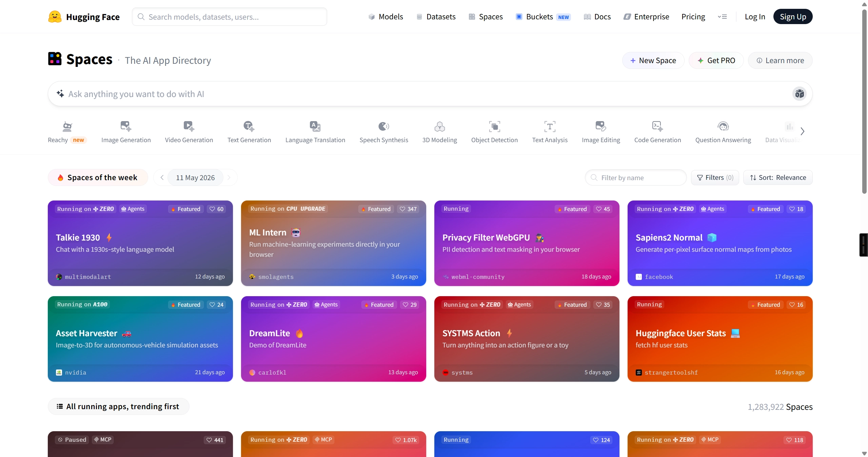Open the Talkie 1930 space card

coord(140,243)
